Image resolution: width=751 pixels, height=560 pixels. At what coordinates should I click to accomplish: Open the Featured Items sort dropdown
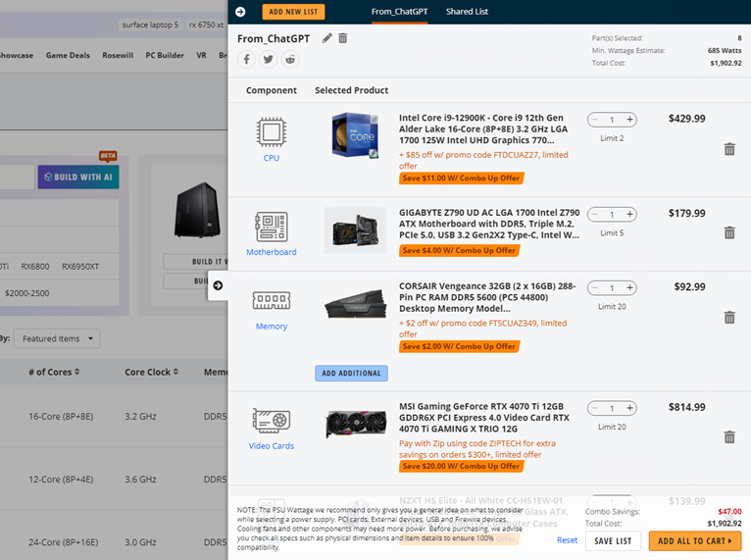(60, 338)
